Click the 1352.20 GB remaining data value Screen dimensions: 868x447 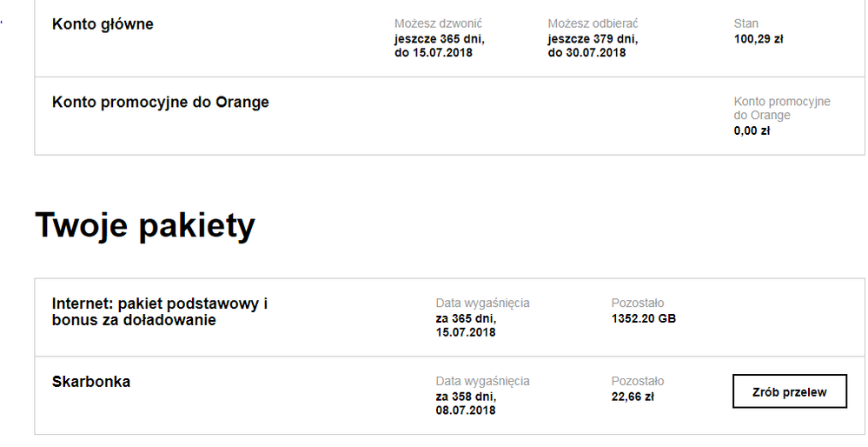(644, 318)
